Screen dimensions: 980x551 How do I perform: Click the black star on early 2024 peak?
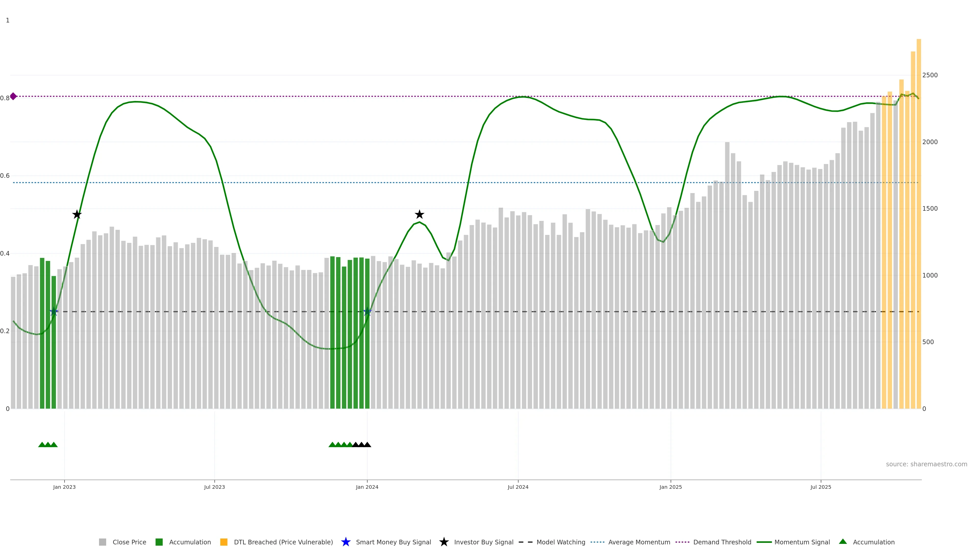pos(419,215)
